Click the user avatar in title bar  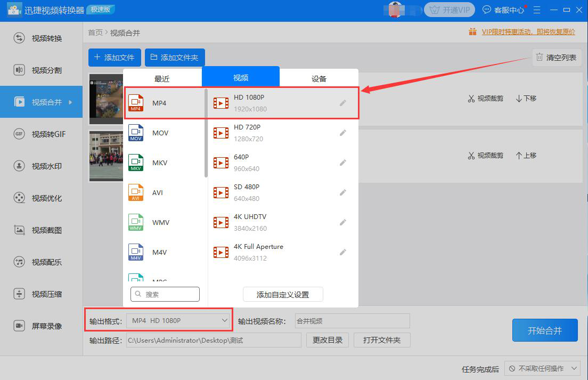pyautogui.click(x=395, y=10)
